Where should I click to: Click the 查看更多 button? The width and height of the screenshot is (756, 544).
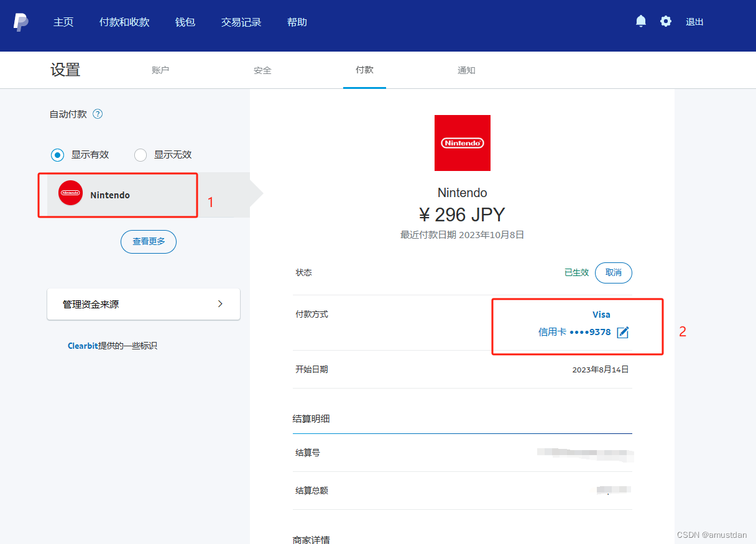[149, 241]
